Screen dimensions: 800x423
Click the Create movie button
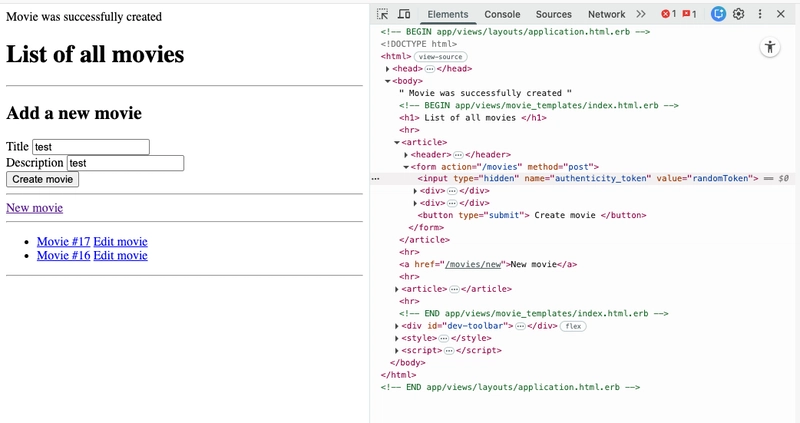(x=42, y=179)
